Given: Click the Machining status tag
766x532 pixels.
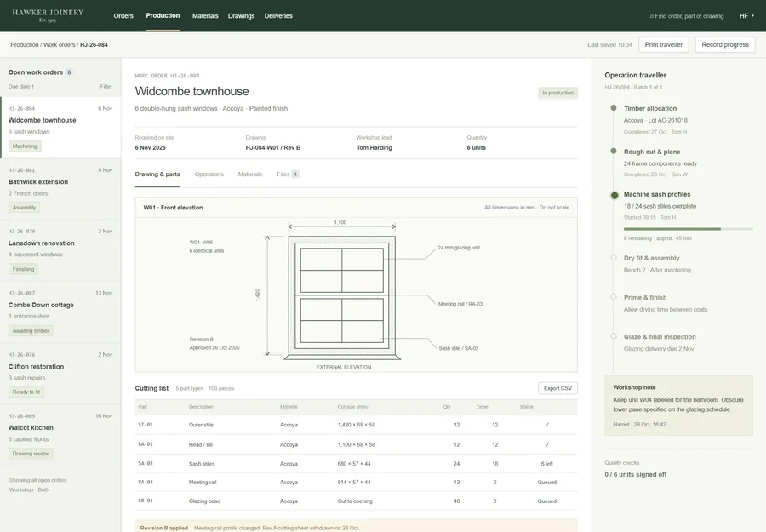Looking at the screenshot, I should [x=25, y=146].
